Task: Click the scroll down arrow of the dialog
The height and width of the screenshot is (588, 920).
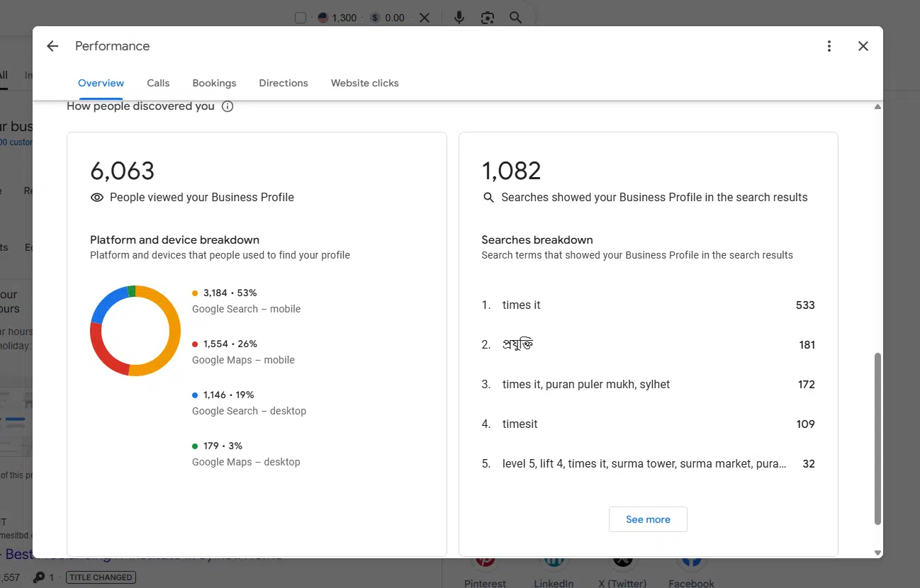Action: coord(877,553)
